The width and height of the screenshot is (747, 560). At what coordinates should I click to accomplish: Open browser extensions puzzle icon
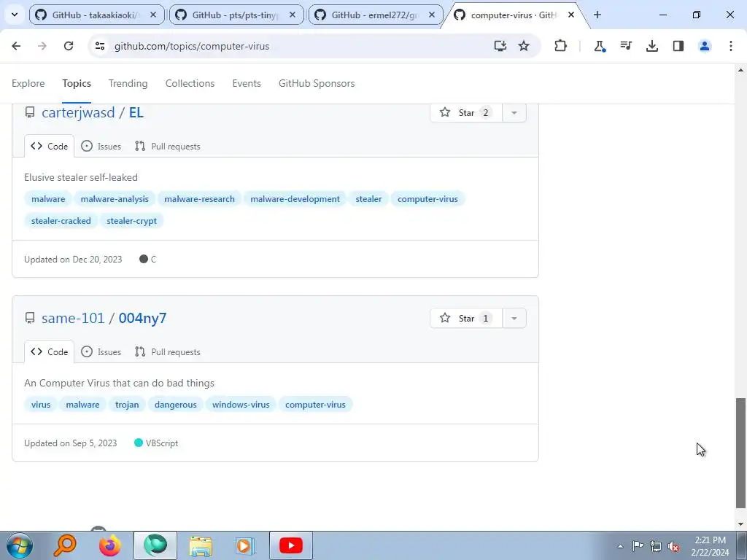click(x=561, y=46)
